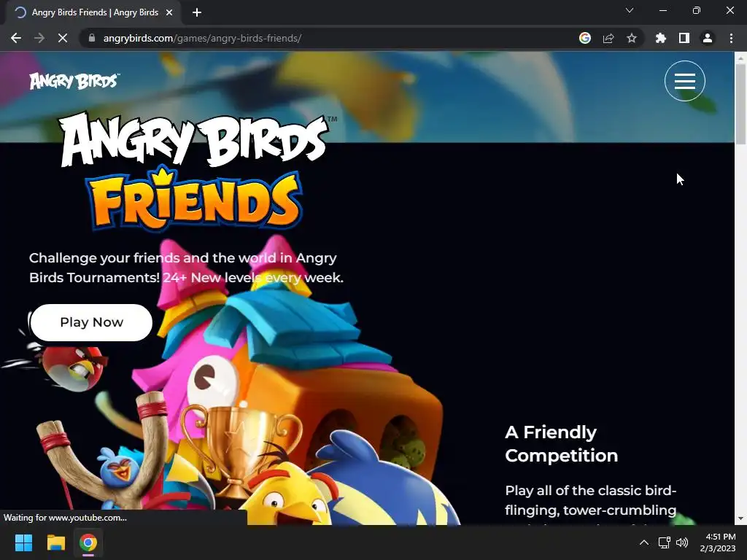The height and width of the screenshot is (560, 747).
Task: Click the 'A Friendly Competition' heading
Action: (561, 444)
